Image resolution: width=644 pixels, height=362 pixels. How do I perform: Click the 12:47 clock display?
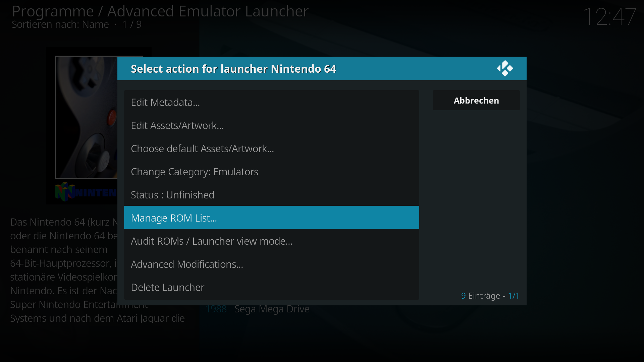[x=609, y=16]
